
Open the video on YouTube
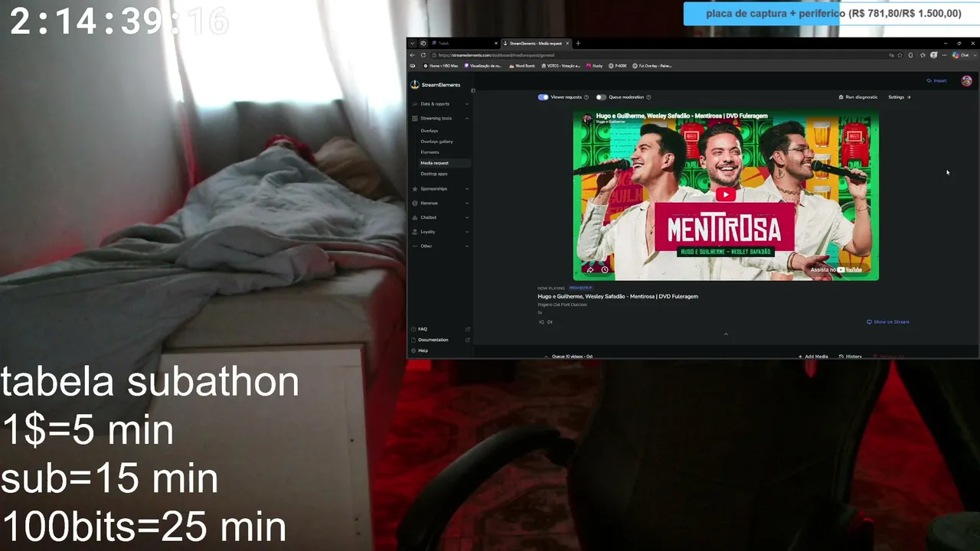pos(837,269)
